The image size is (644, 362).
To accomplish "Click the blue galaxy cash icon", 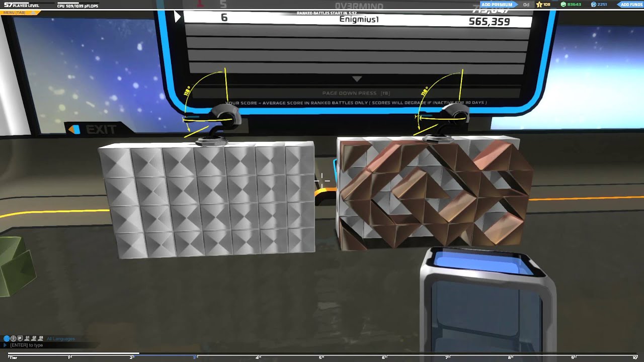I will [x=593, y=5].
